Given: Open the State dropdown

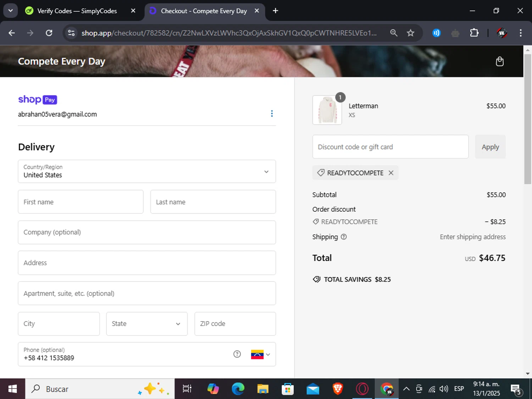Looking at the screenshot, I should point(147,323).
